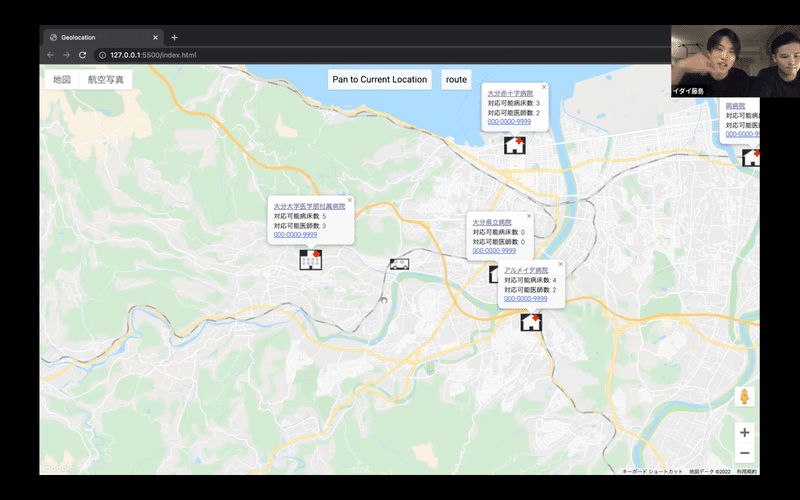
Task: Open Street View pegman icon
Action: pyautogui.click(x=744, y=396)
